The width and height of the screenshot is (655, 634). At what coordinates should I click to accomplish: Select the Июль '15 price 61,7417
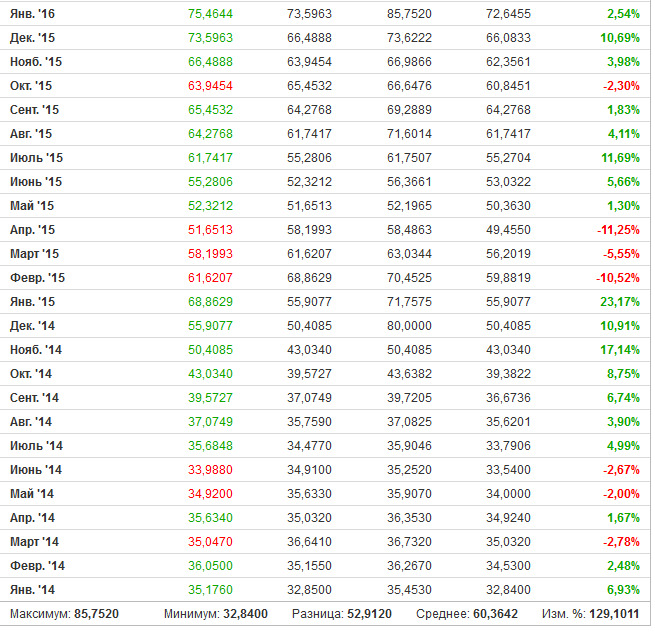point(210,158)
